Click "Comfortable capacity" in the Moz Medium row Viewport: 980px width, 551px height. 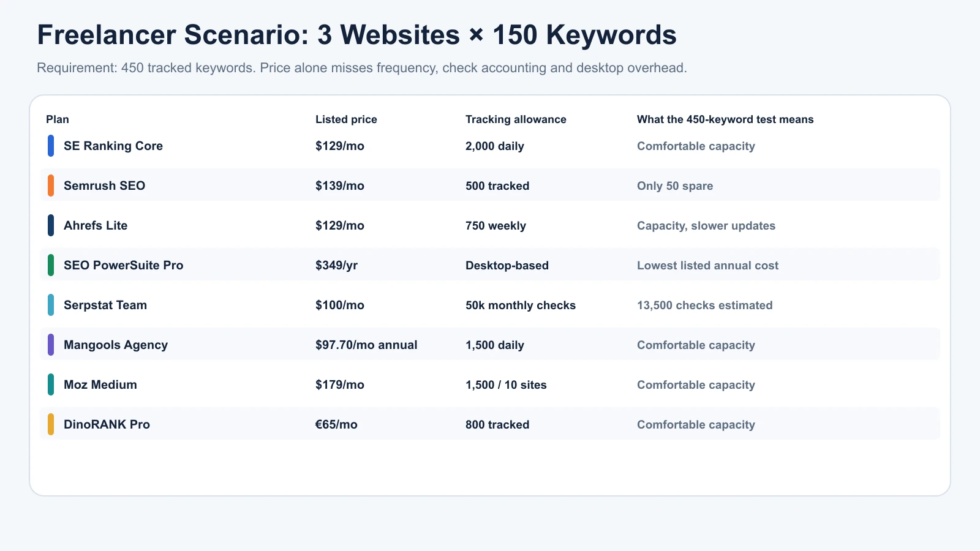tap(696, 385)
